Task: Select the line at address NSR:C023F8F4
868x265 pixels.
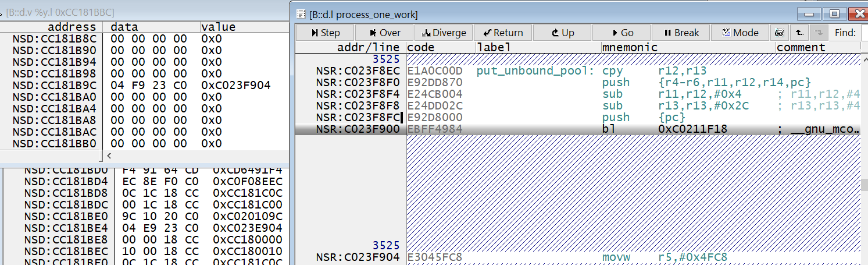Action: [578, 94]
